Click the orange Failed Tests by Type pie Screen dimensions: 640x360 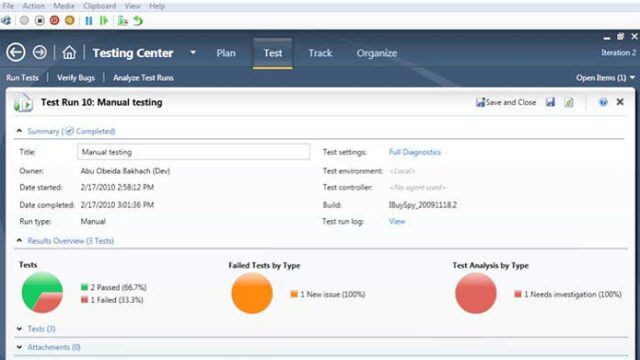pyautogui.click(x=252, y=293)
